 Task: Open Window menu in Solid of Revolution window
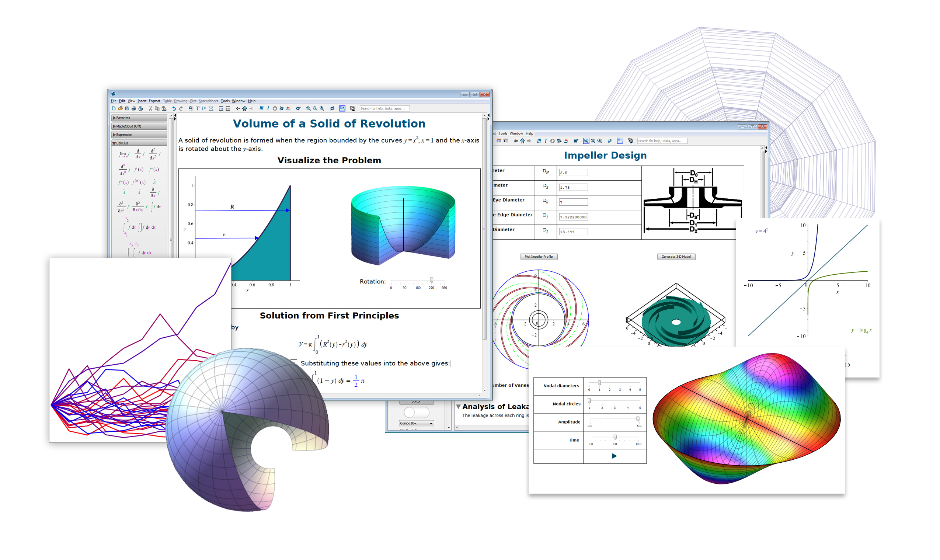click(x=239, y=101)
